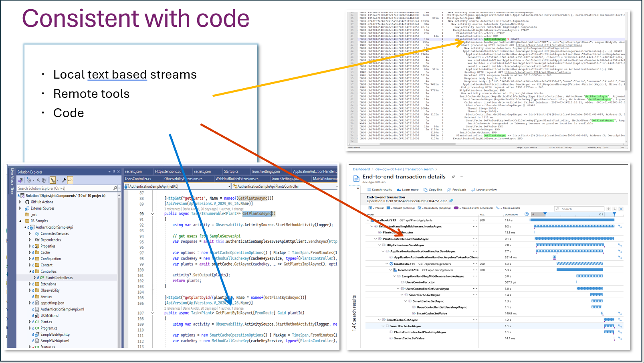This screenshot has height=363, width=644.
Task: Collapse the Controllers folder in Solution Explorer
Action: 30,272
